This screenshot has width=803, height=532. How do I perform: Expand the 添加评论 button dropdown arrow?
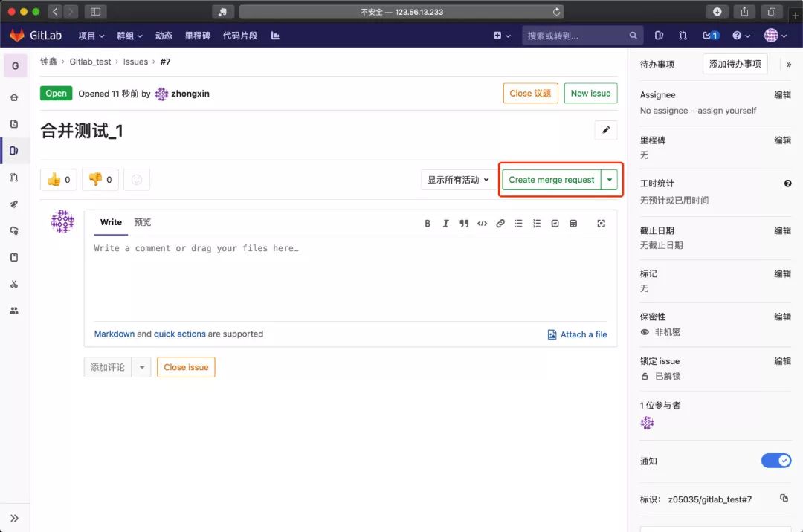pyautogui.click(x=142, y=367)
